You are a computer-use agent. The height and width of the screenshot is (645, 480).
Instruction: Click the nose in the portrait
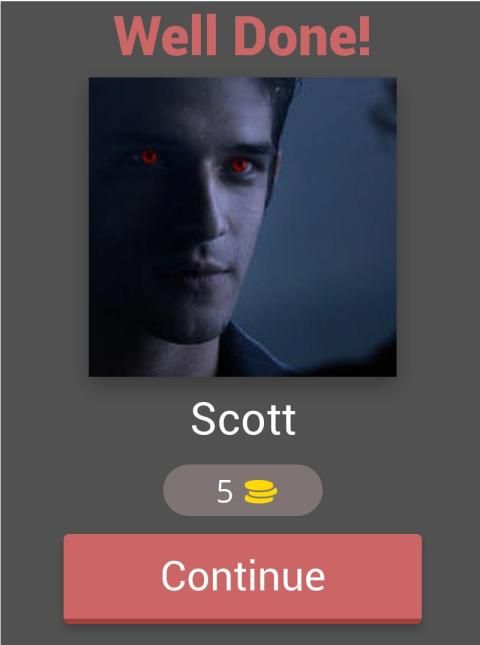click(x=210, y=220)
